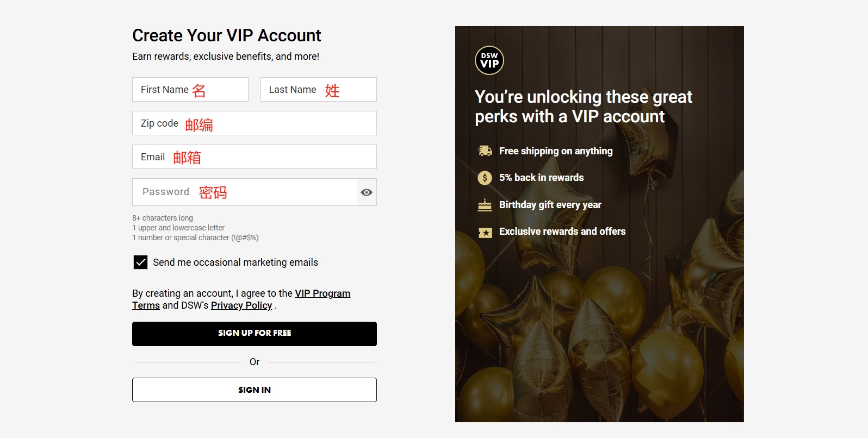Focus the Last Name field
Viewport: 868px width, 438px height.
point(318,90)
